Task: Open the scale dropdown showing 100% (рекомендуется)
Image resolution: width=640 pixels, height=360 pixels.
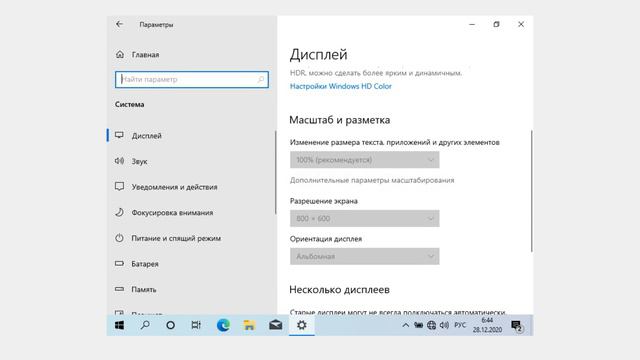Action: coord(364,160)
